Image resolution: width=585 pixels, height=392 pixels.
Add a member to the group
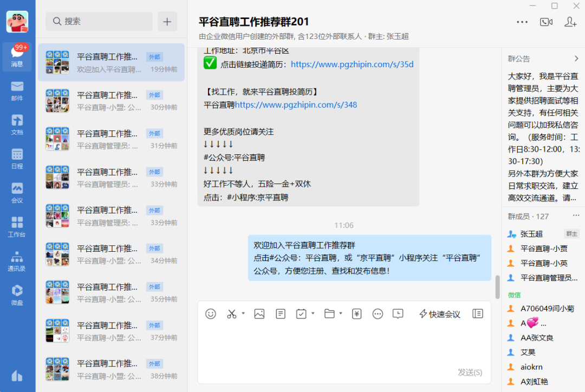(570, 22)
